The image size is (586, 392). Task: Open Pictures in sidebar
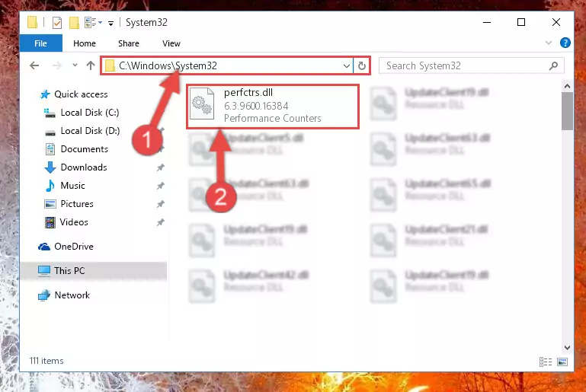tap(77, 204)
